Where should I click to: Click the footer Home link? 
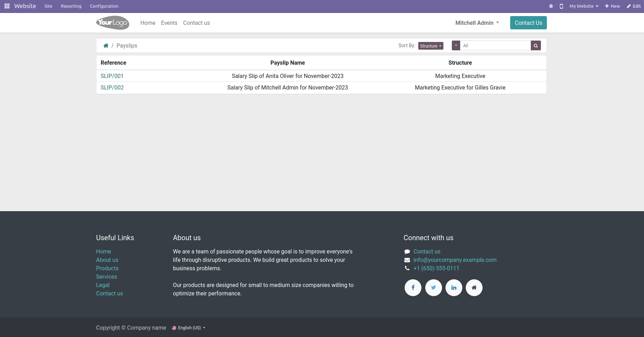103,251
